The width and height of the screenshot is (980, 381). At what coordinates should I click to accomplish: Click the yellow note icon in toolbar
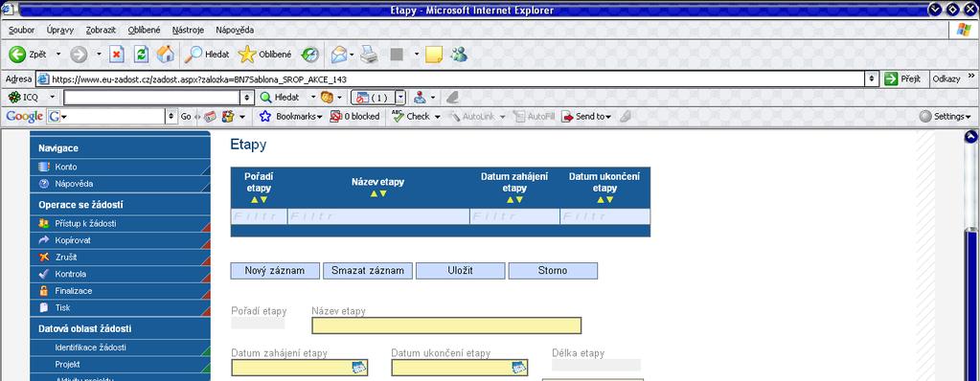434,55
